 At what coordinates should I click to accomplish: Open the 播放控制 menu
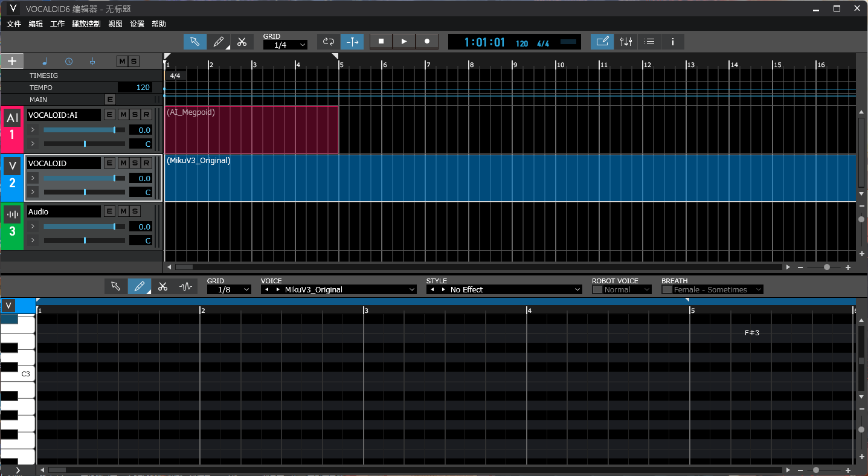[x=86, y=24]
